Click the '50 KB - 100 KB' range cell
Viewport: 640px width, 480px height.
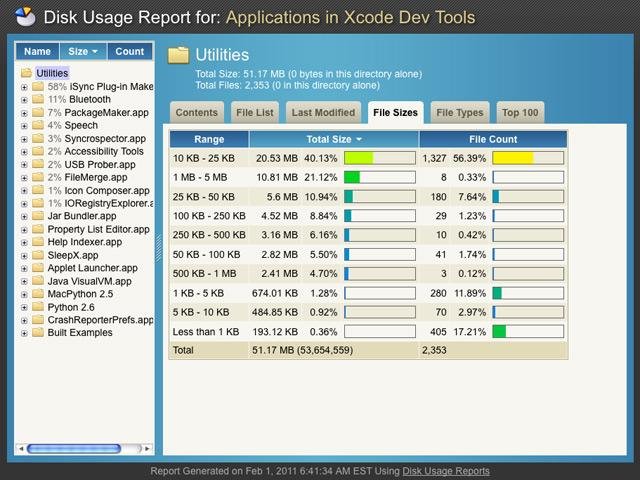coord(207,255)
